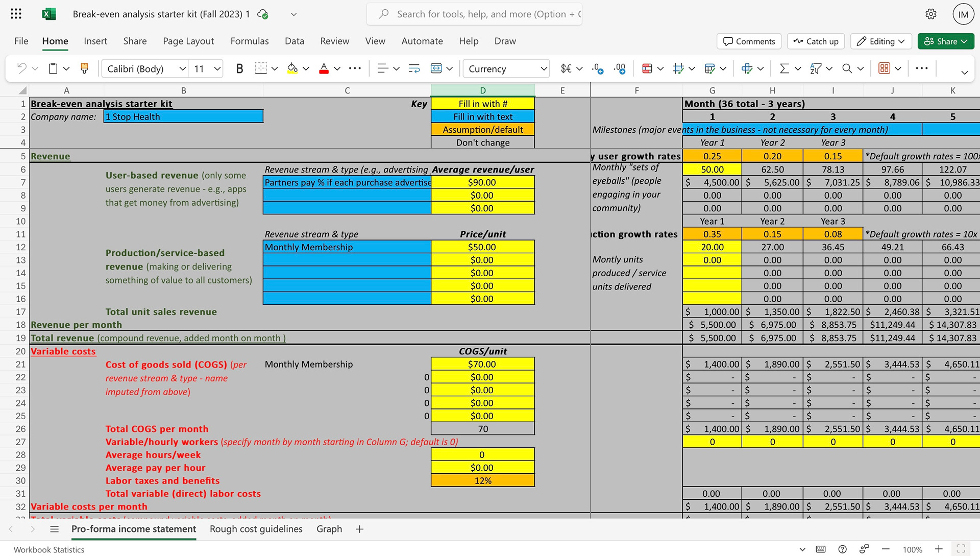This screenshot has width=980, height=556.
Task: Open more font options ellipsis
Action: click(x=355, y=68)
